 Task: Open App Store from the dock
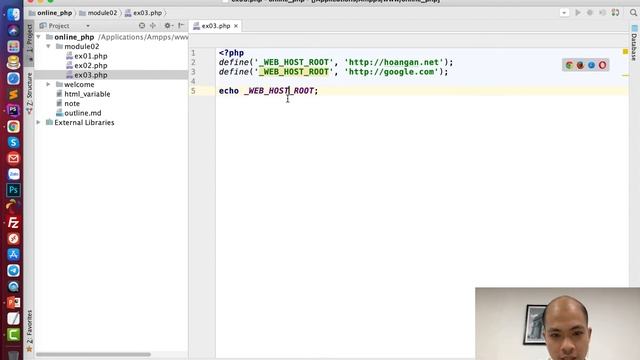click(x=13, y=254)
